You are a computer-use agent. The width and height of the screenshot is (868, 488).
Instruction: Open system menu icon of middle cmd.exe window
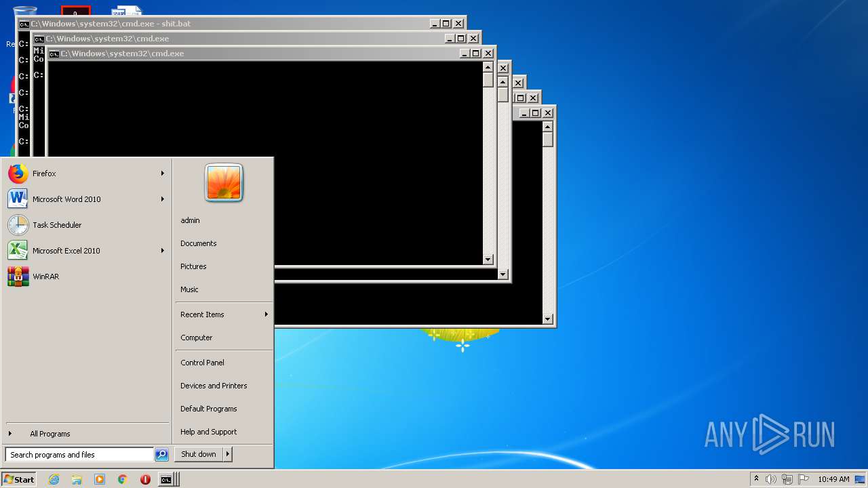[x=39, y=39]
